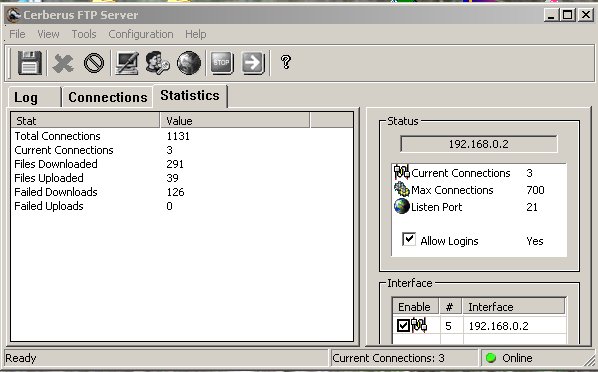Screen dimensions: 598x372
Task: Click the Interface column header
Action: [513, 306]
